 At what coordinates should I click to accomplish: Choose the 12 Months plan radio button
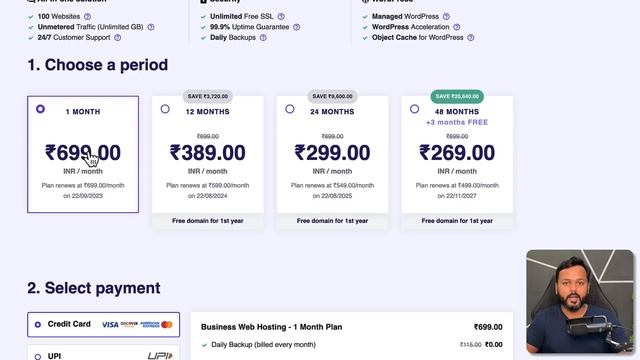tap(165, 109)
